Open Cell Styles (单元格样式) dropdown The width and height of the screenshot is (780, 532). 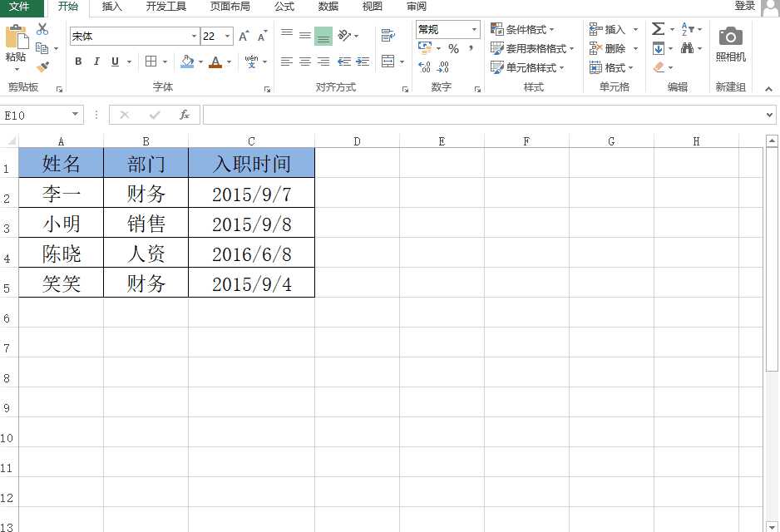(x=527, y=67)
